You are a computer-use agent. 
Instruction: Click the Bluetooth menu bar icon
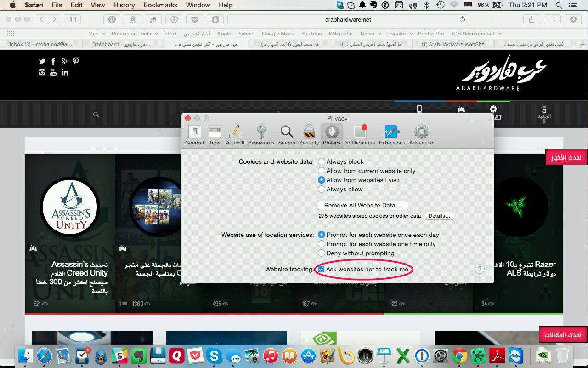426,5
